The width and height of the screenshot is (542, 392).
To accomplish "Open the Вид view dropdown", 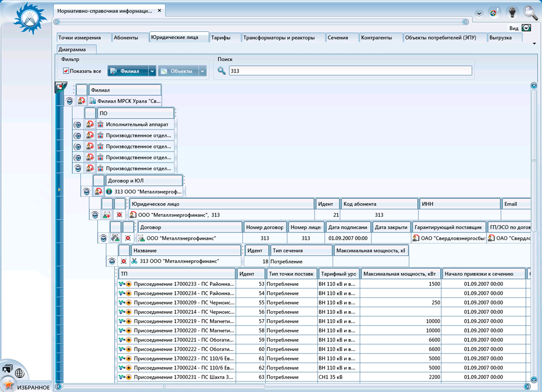I will coord(526,28).
